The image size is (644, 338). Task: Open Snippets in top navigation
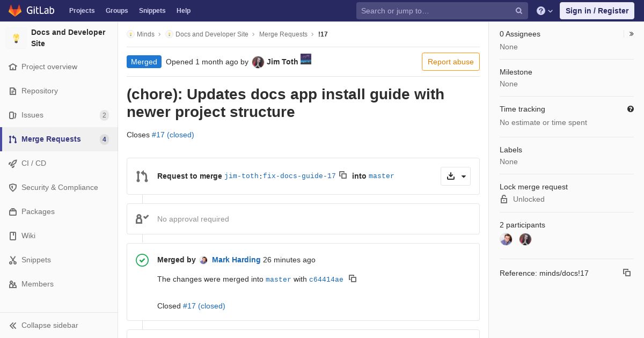coord(152,11)
